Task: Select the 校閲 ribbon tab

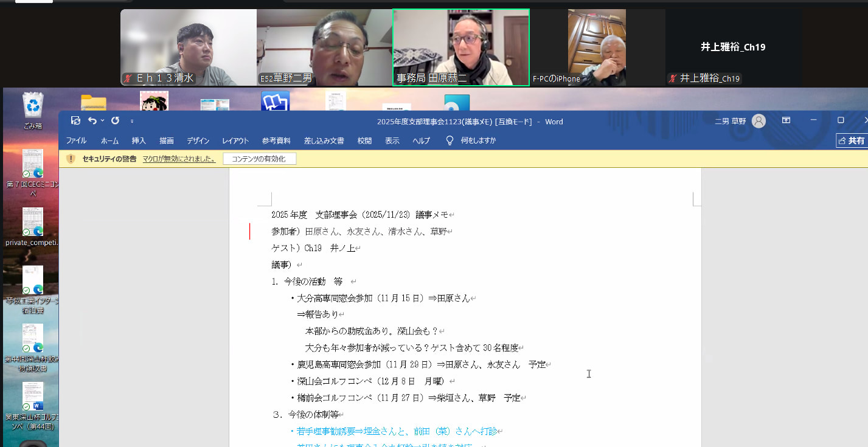Action: (x=364, y=140)
